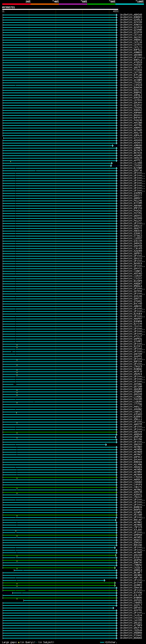Image resolution: width=146 pixels, height=644 pixels.
Task: Open hit UniRef100_B9RER3
Action: click(131, 17)
